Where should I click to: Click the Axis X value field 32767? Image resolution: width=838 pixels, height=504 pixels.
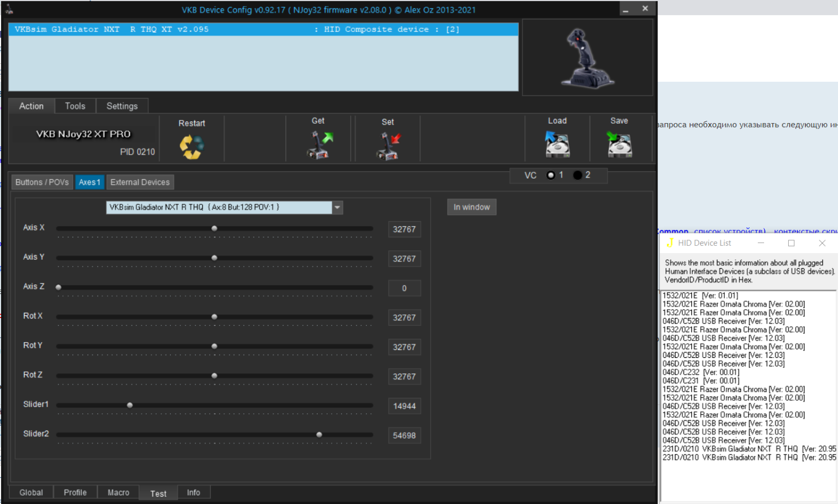tap(404, 229)
